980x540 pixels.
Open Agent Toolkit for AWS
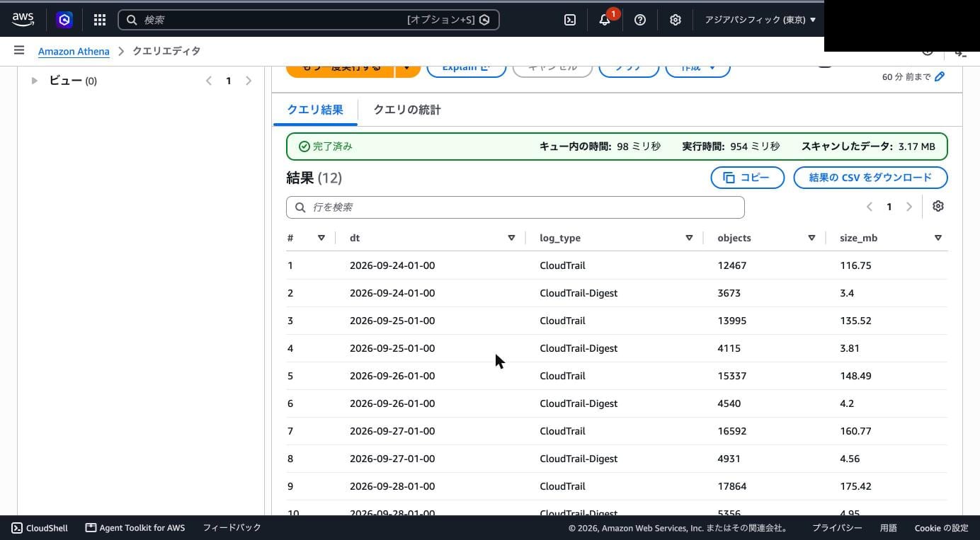[135, 528]
